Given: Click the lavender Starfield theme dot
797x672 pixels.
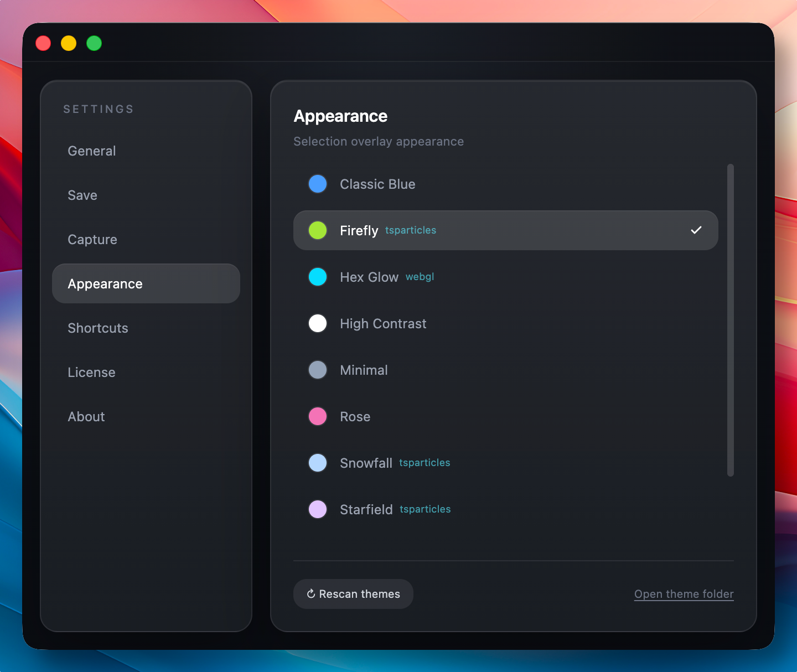Looking at the screenshot, I should 318,509.
